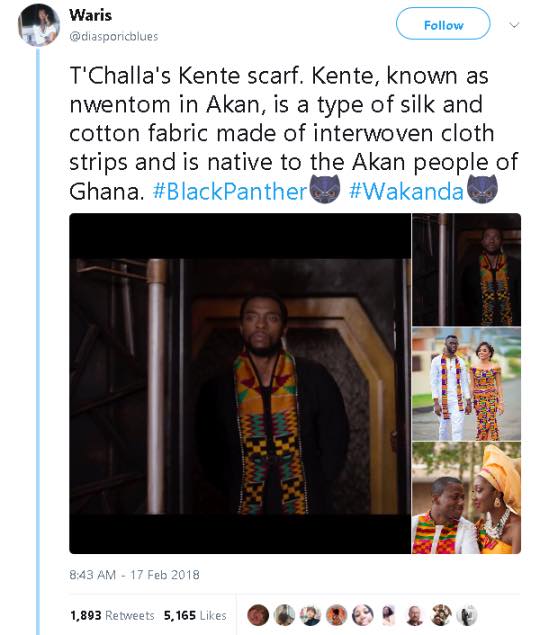View the 5,165 Likes list
Image resolution: width=540 pixels, height=635 pixels.
pos(195,615)
